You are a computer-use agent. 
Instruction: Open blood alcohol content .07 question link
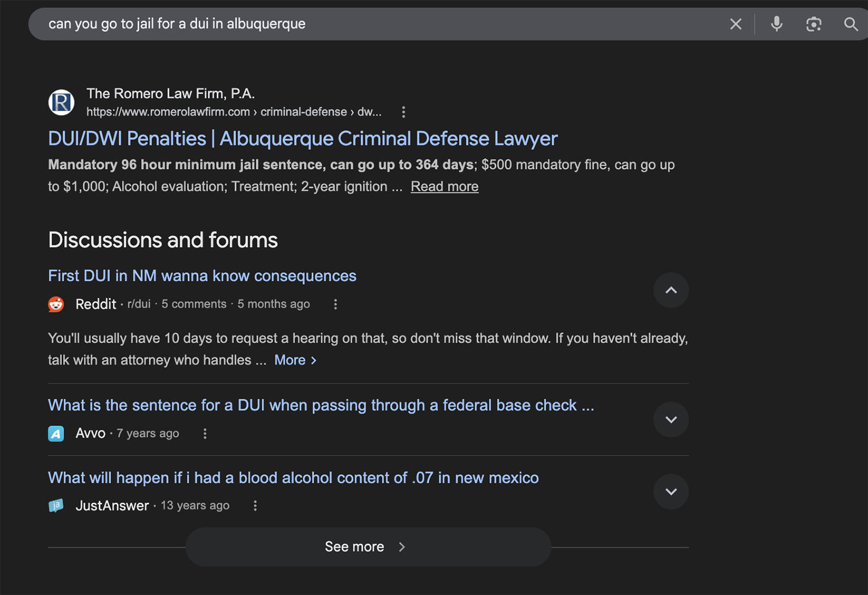click(x=293, y=478)
